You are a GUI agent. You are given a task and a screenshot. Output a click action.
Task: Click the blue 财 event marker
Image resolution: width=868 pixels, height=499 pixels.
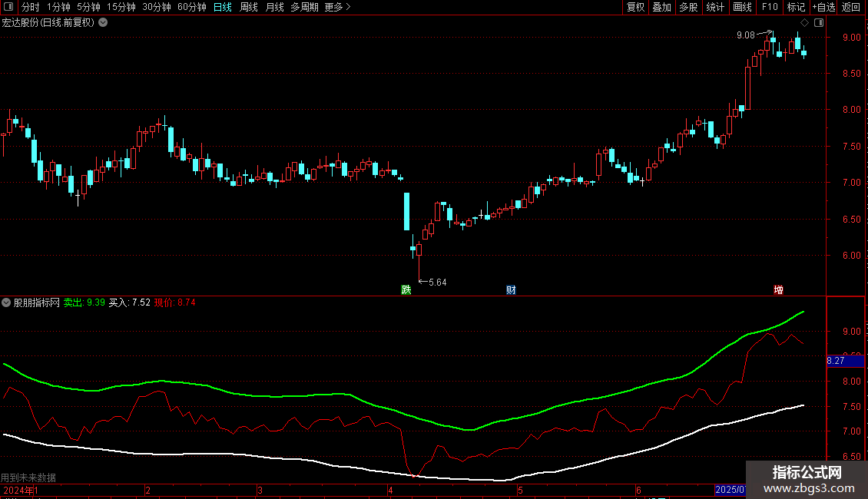pyautogui.click(x=511, y=290)
